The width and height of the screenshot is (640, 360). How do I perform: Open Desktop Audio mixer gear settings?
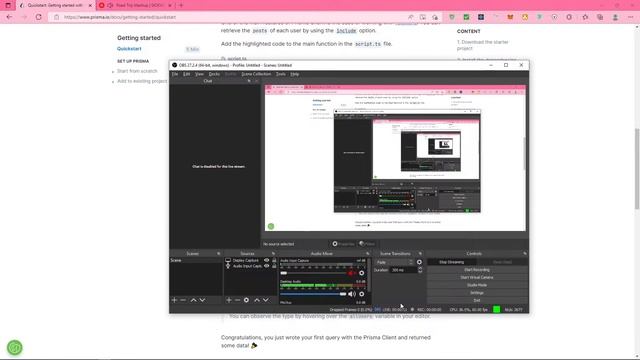pos(361,294)
